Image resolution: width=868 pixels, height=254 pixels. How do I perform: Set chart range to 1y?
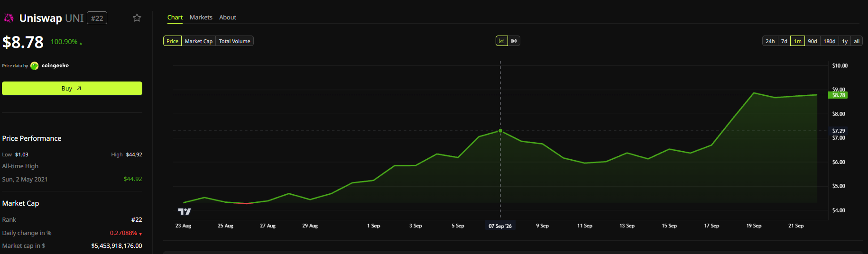[x=845, y=41]
